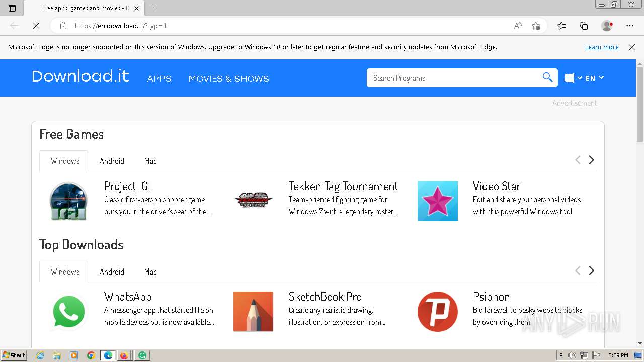Go to Download.it home logo

point(80,76)
